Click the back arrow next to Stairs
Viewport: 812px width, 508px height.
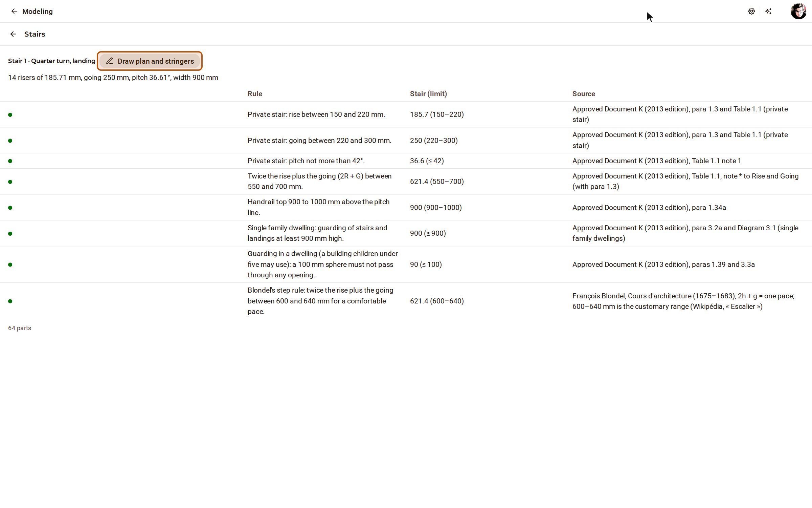click(x=13, y=34)
